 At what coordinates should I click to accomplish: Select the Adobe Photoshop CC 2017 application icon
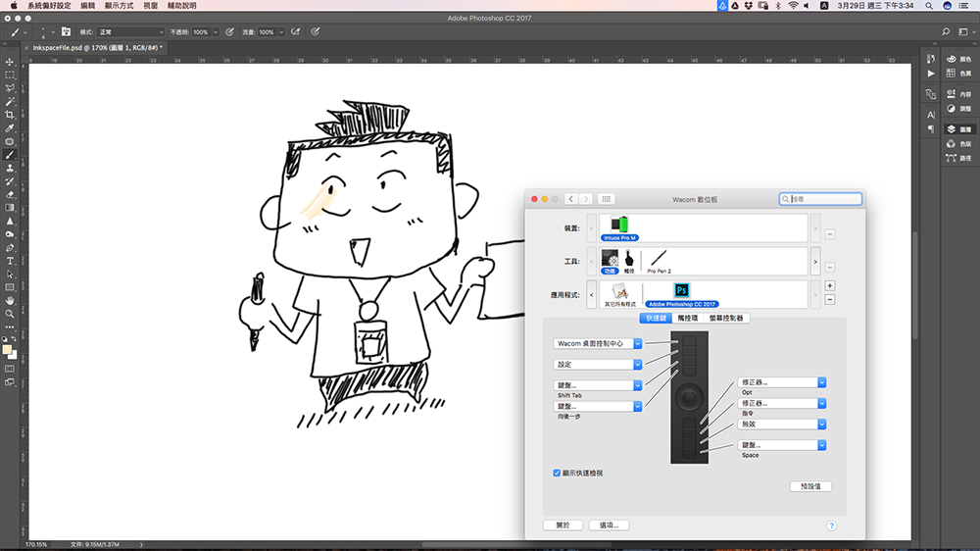[681, 292]
